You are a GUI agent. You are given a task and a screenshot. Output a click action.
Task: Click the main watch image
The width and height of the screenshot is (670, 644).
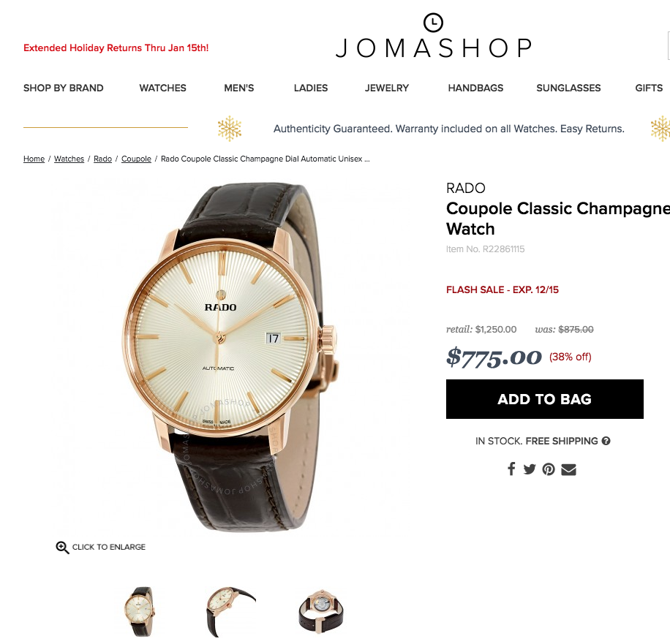[x=230, y=355]
